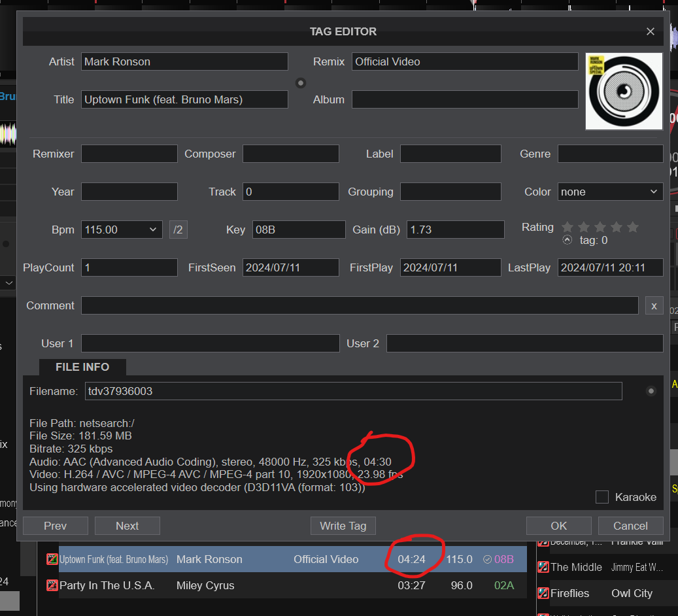This screenshot has height=616, width=678.
Task: Click the Cancel button
Action: coord(630,526)
